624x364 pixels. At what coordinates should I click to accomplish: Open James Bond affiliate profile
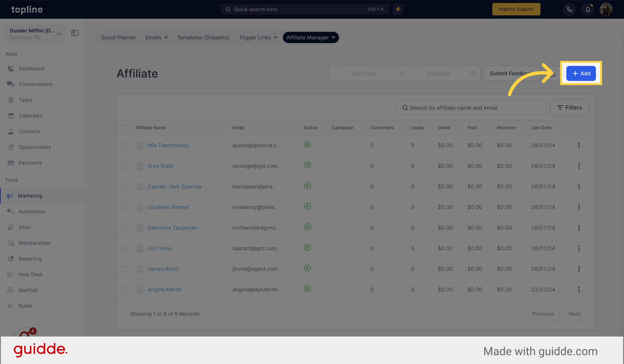click(163, 269)
